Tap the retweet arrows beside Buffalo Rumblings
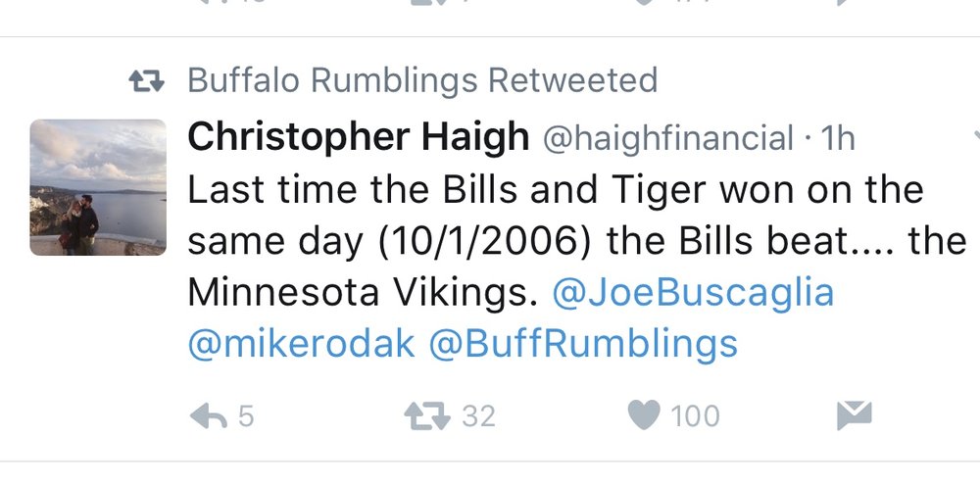This screenshot has width=980, height=485. [146, 81]
